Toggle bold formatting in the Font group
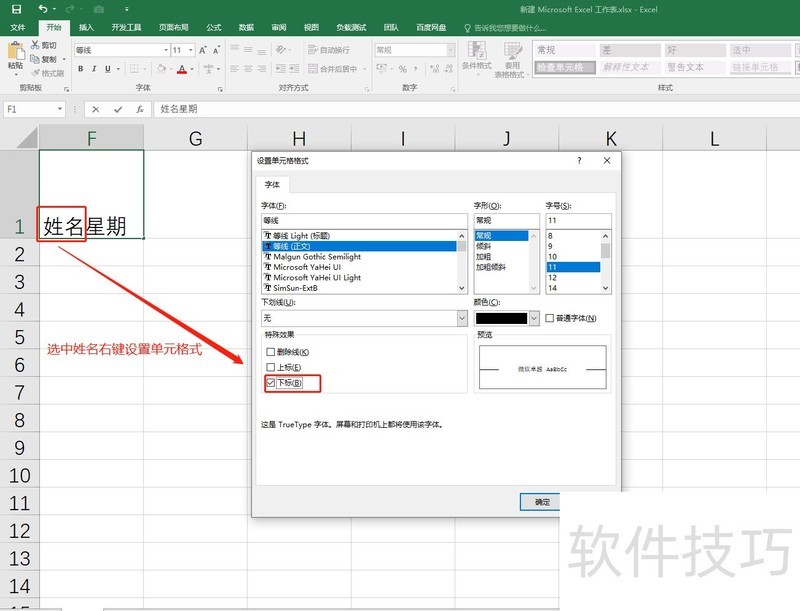Image resolution: width=800 pixels, height=611 pixels. pyautogui.click(x=80, y=68)
